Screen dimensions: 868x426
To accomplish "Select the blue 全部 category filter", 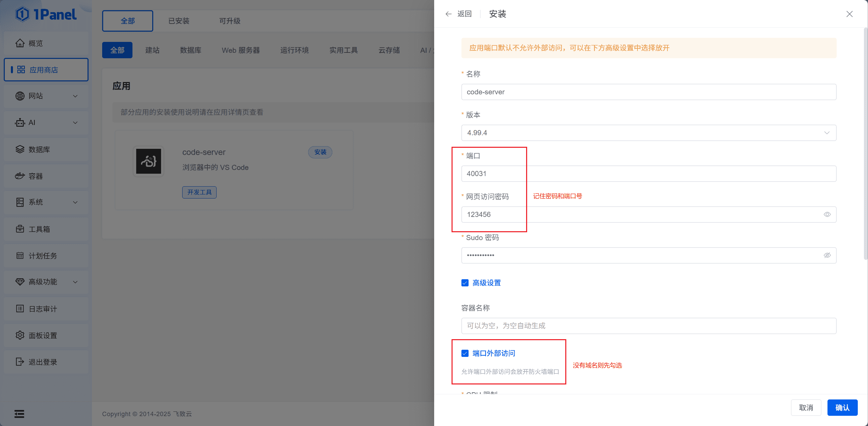I will coord(117,50).
